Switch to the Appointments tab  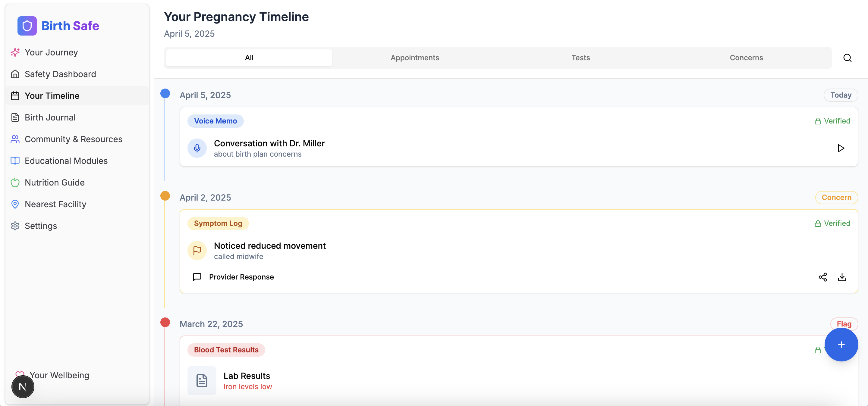414,58
